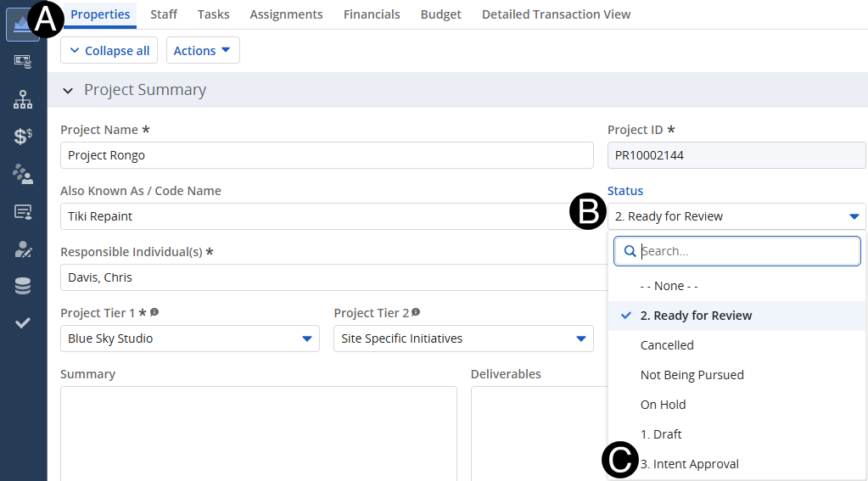Click the money and coins sidebar icon
The height and width of the screenshot is (481, 868).
click(23, 62)
